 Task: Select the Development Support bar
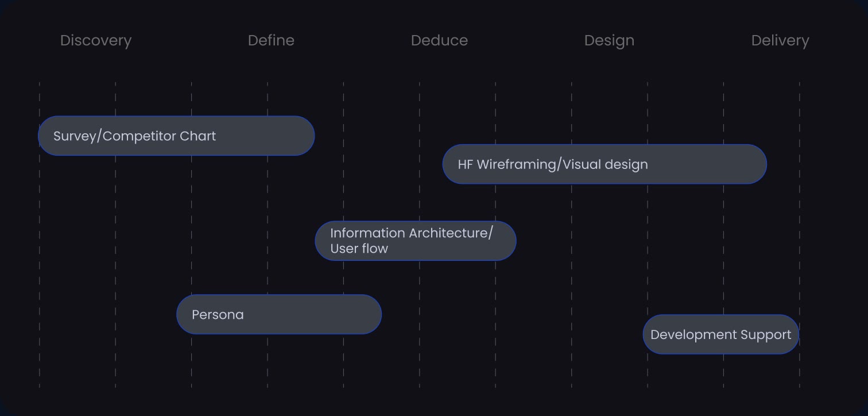721,334
